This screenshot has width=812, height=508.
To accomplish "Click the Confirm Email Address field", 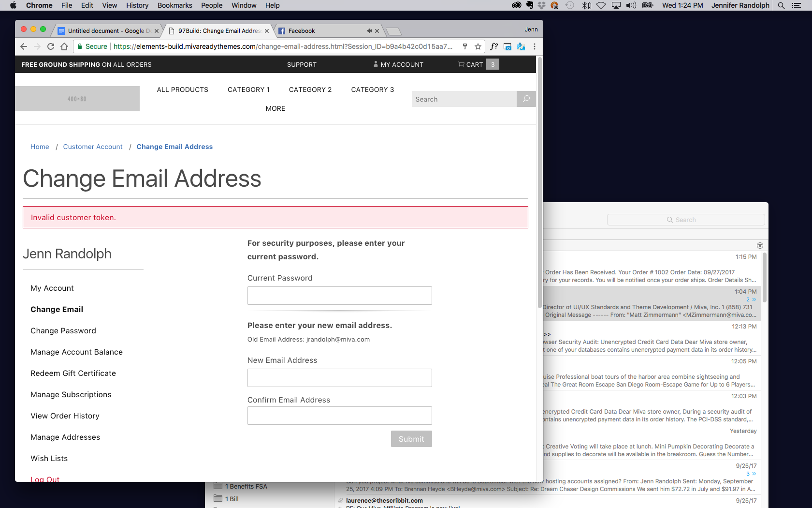I will coord(340,416).
